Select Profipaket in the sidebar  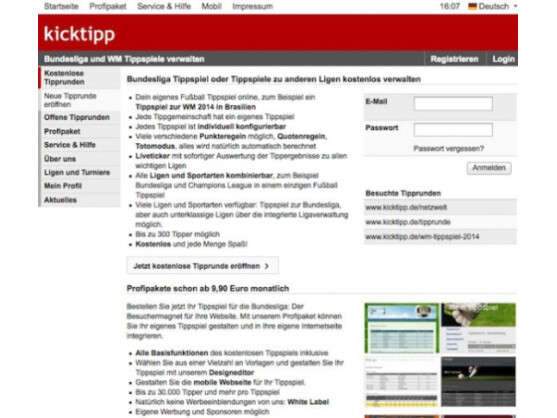click(80, 131)
